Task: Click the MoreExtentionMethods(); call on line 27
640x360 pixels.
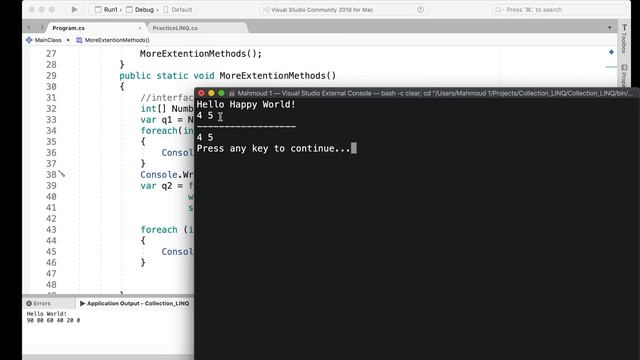Action: (201, 53)
